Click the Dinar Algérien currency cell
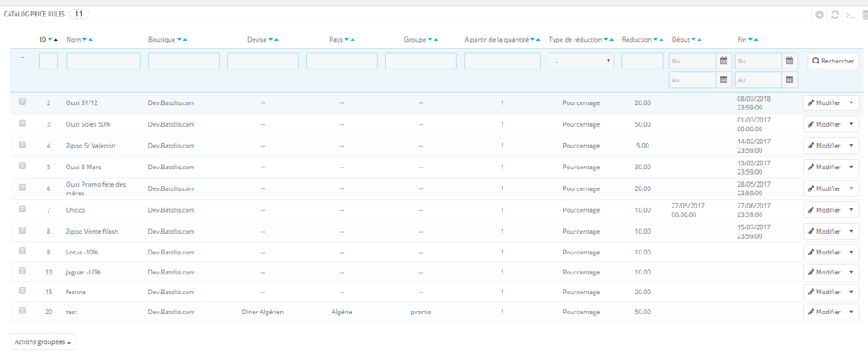The image size is (868, 356). [263, 313]
